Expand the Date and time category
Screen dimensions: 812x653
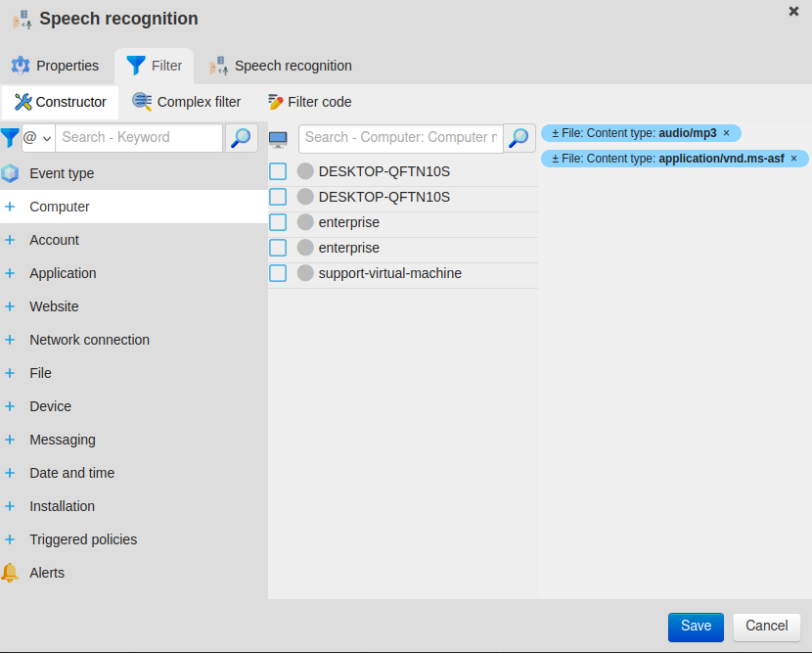pyautogui.click(x=10, y=473)
